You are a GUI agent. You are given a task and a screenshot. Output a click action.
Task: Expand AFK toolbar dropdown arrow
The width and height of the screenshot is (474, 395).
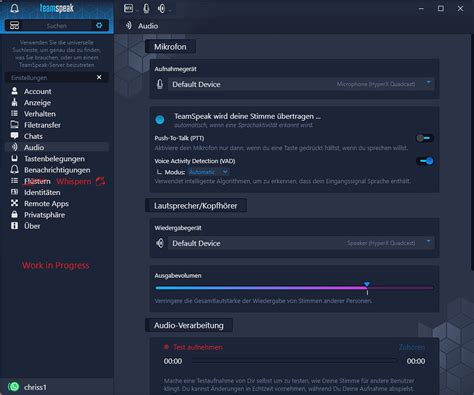(137, 11)
